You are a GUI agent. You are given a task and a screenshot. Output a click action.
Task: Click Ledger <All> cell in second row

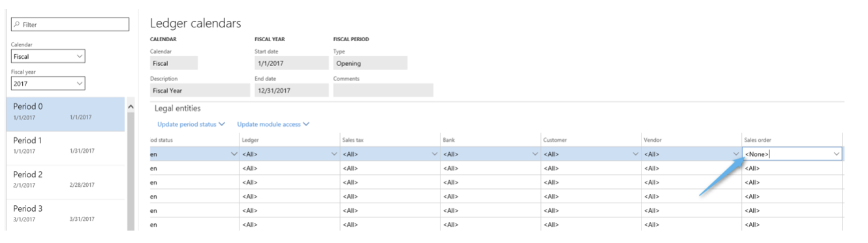click(x=290, y=168)
